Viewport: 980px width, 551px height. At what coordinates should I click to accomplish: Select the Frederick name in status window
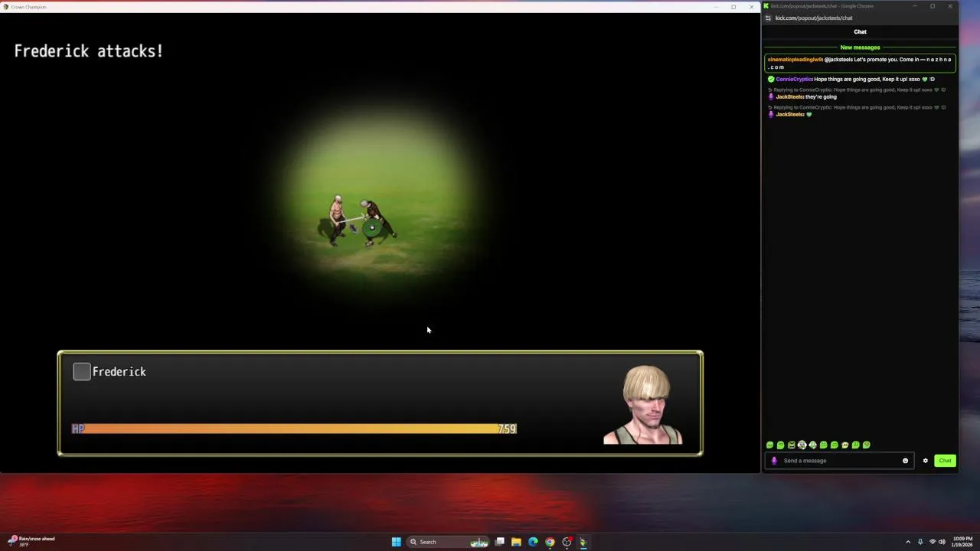pos(119,372)
